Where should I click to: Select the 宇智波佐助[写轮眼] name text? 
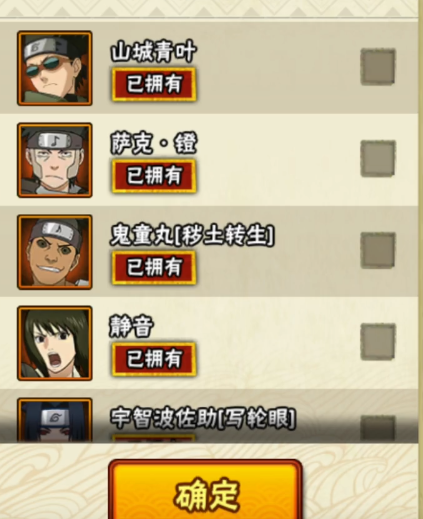[203, 419]
